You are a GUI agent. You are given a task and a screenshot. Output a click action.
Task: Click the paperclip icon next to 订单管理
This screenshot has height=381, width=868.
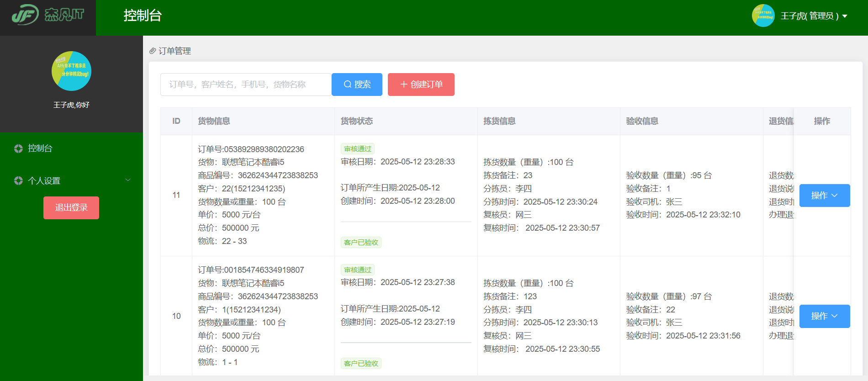(153, 51)
